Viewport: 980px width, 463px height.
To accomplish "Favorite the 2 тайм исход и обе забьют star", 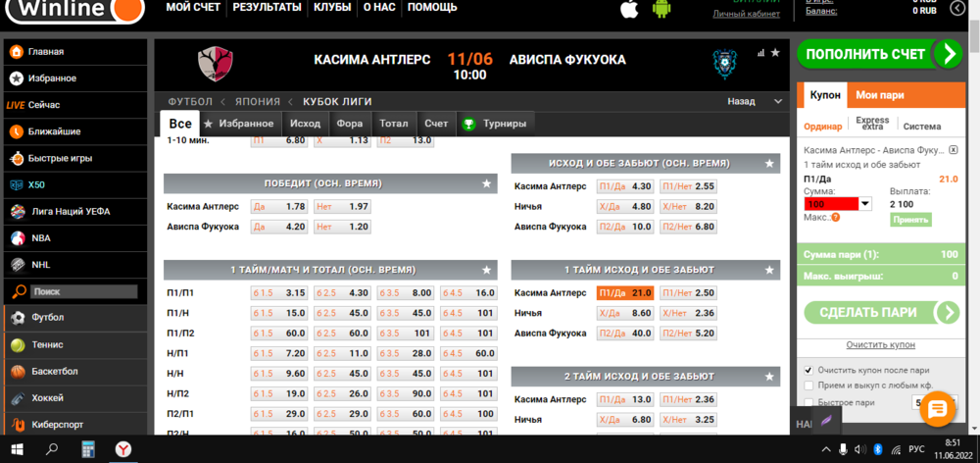I will 769,377.
